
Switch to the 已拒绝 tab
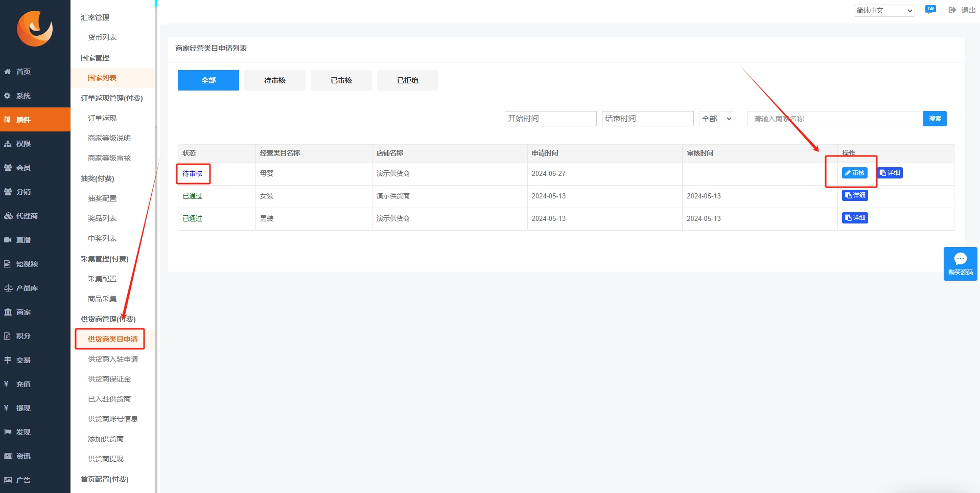(x=408, y=80)
